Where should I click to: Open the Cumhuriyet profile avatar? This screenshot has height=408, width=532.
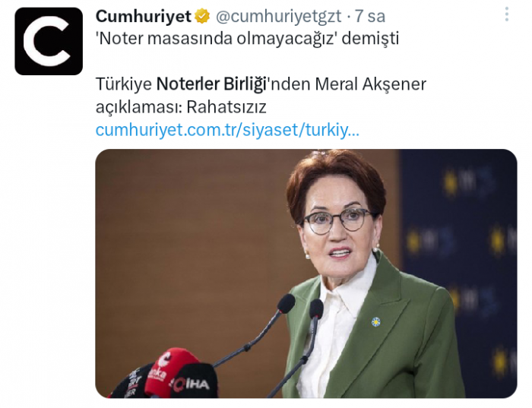click(49, 41)
